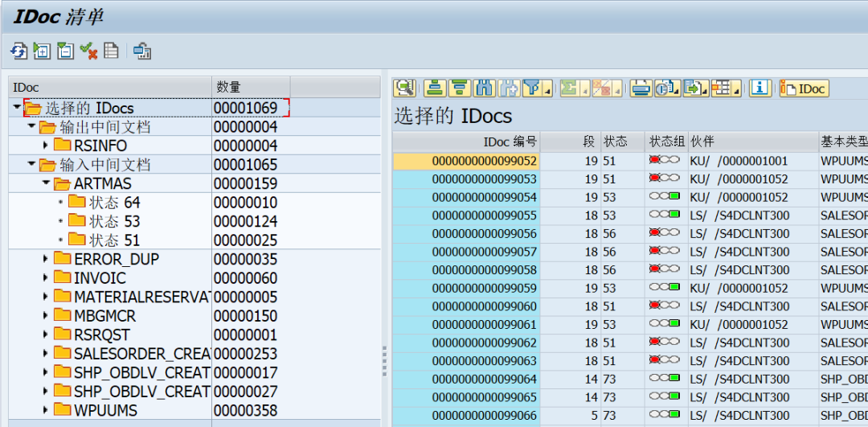Expand the RSRQST node

pyautogui.click(x=46, y=335)
